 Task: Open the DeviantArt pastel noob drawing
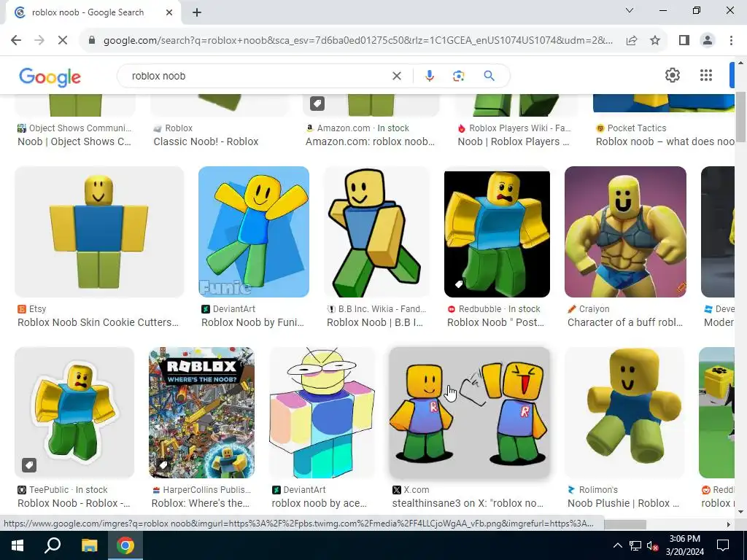(x=322, y=413)
